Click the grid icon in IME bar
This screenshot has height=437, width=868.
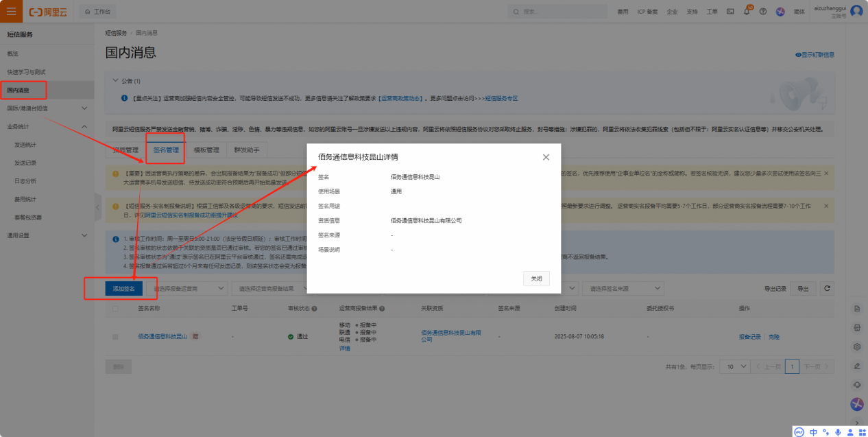862,432
